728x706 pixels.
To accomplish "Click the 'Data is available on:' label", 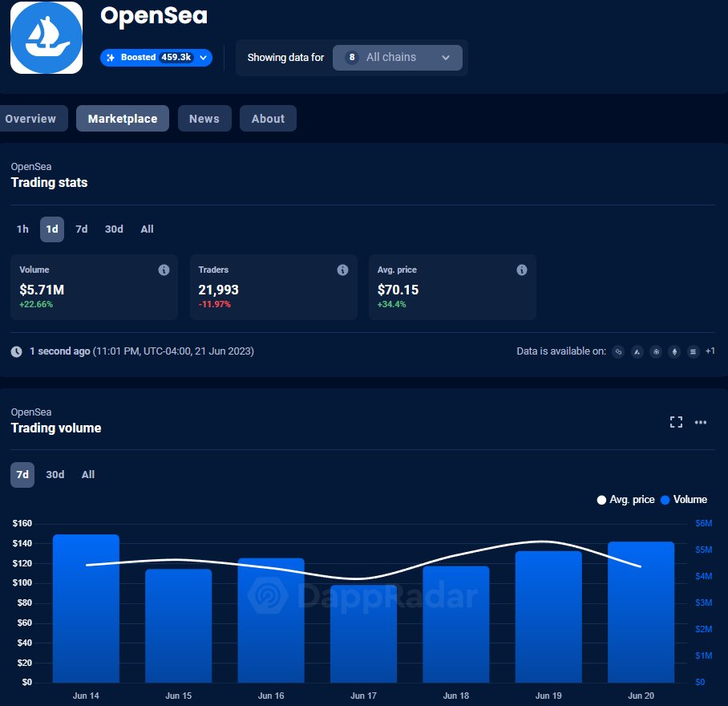I will 561,351.
